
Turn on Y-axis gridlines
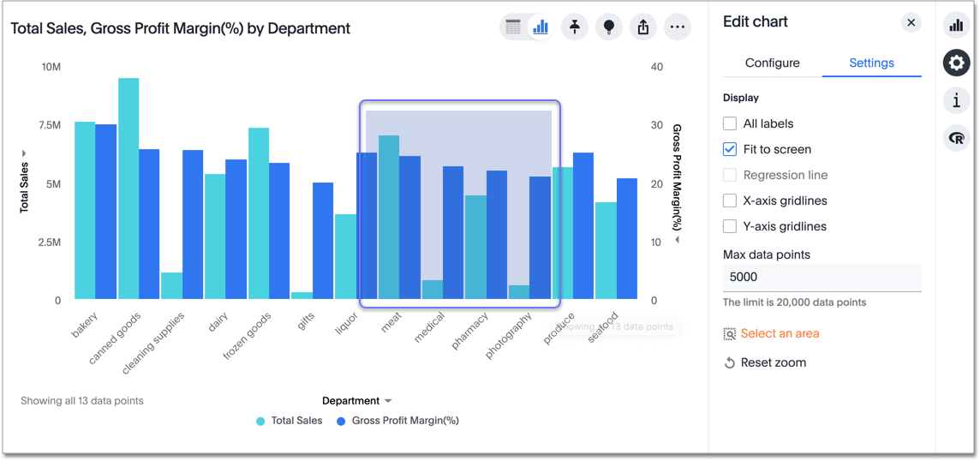tap(730, 226)
